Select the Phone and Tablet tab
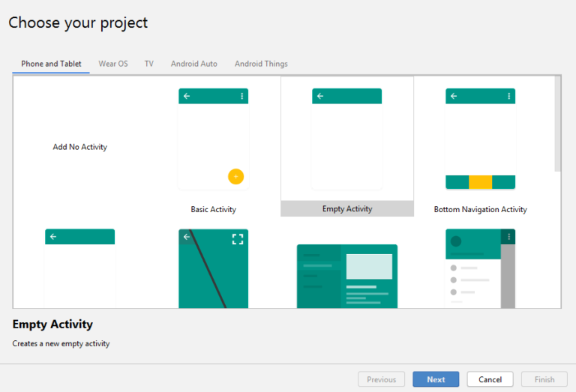 click(51, 64)
